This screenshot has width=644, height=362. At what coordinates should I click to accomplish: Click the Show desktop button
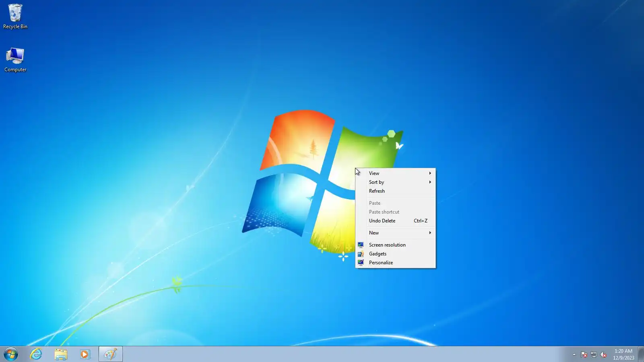[641, 354]
